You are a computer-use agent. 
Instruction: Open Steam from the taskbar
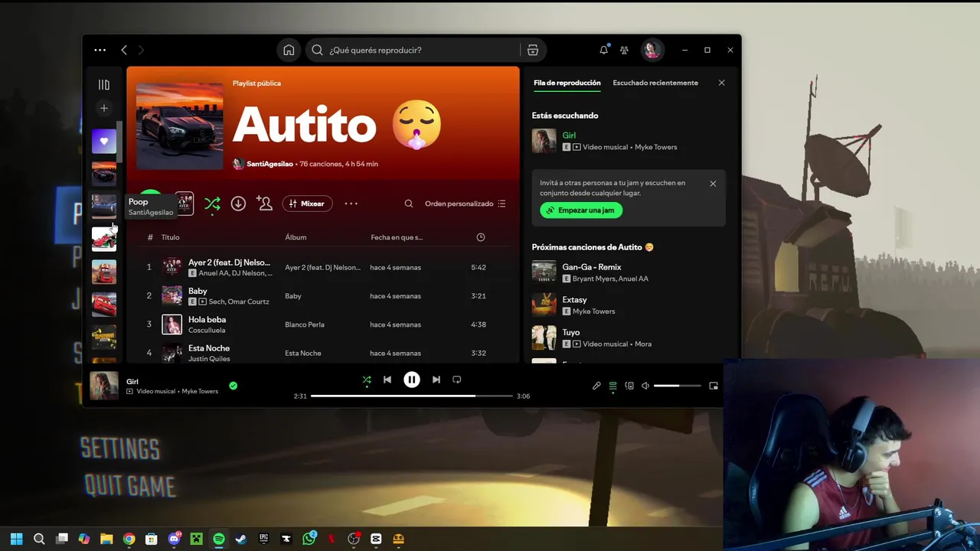(x=240, y=539)
